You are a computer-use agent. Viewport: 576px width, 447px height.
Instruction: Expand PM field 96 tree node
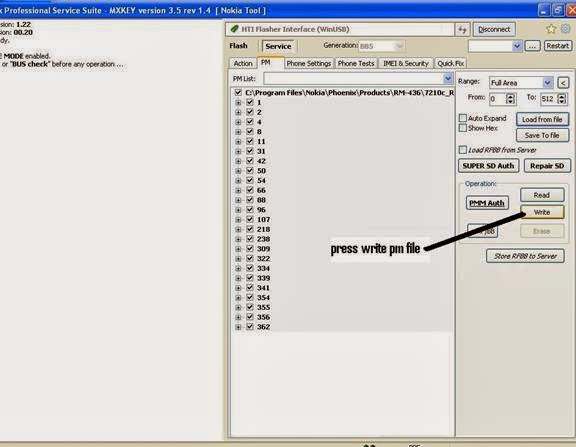(x=238, y=210)
